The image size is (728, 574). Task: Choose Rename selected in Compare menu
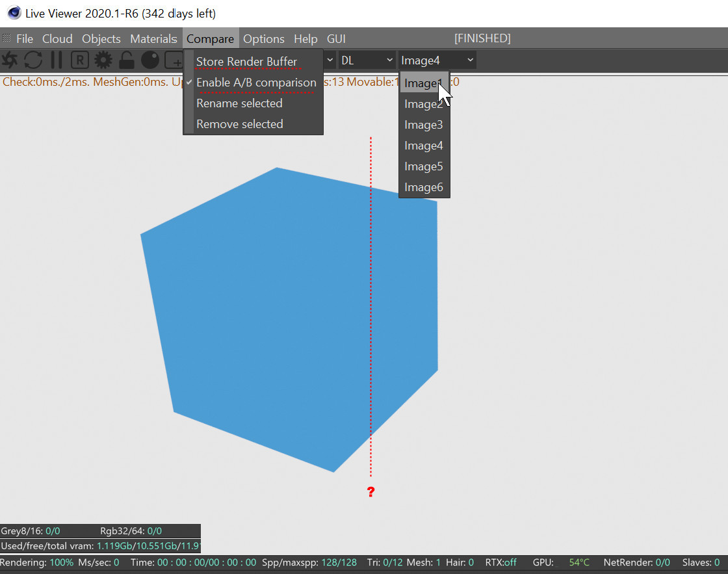click(x=253, y=103)
